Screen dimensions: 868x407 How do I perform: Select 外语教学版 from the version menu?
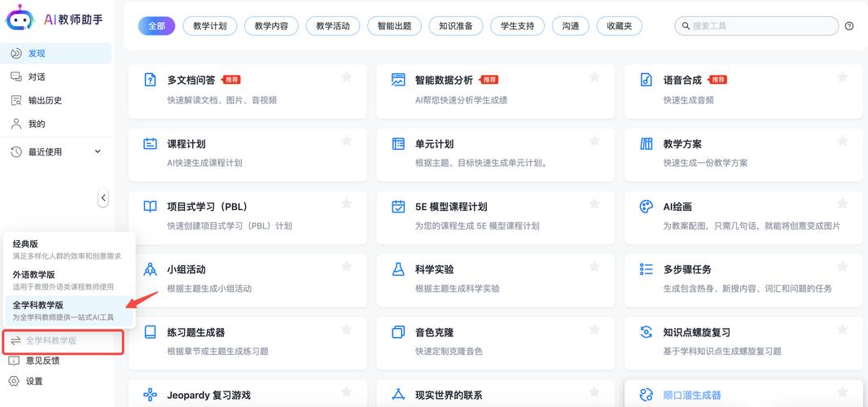pyautogui.click(x=68, y=280)
